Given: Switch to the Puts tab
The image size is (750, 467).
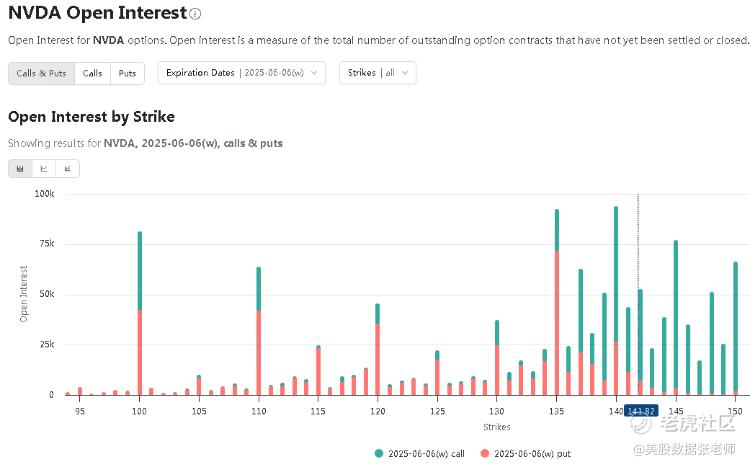Looking at the screenshot, I should (x=127, y=73).
